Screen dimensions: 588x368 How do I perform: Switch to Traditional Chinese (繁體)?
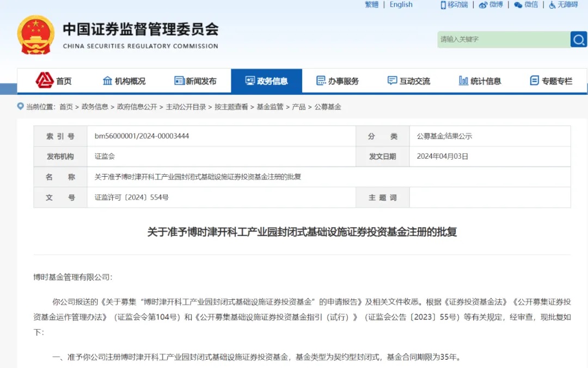click(372, 4)
